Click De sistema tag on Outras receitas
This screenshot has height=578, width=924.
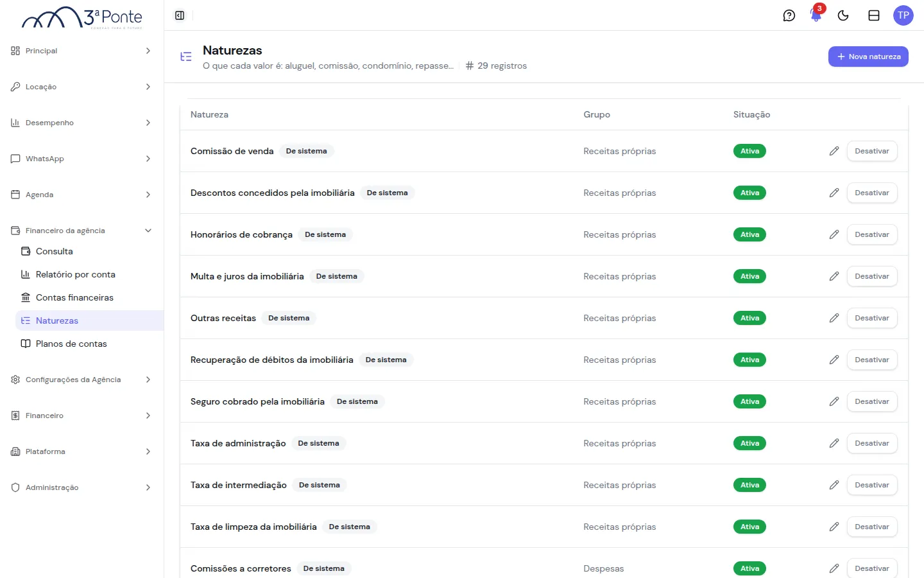289,318
